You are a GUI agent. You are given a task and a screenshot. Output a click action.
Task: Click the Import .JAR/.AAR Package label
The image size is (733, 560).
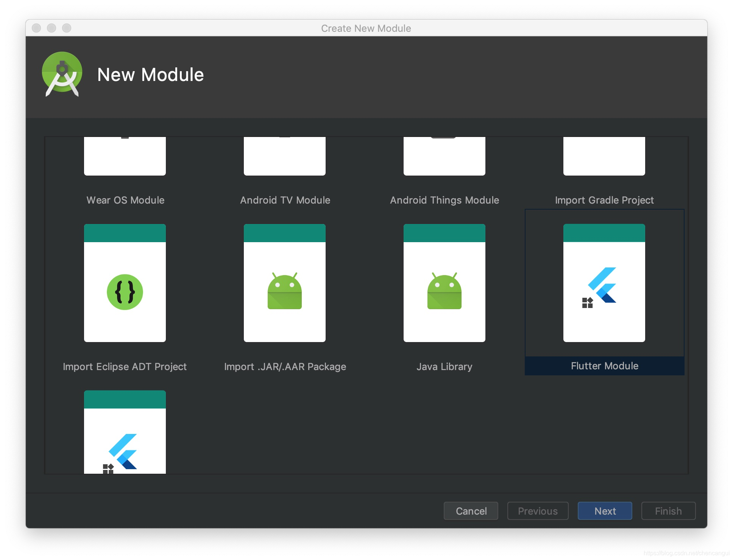tap(285, 367)
